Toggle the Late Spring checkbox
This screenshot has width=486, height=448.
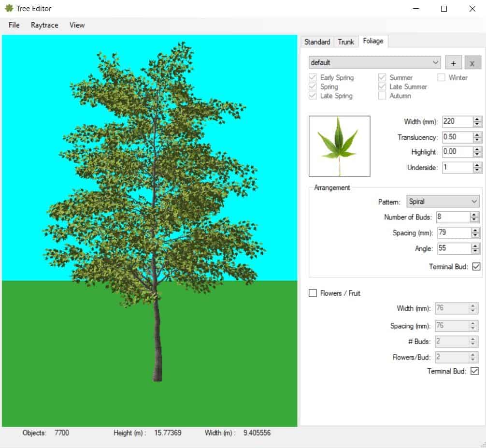313,96
